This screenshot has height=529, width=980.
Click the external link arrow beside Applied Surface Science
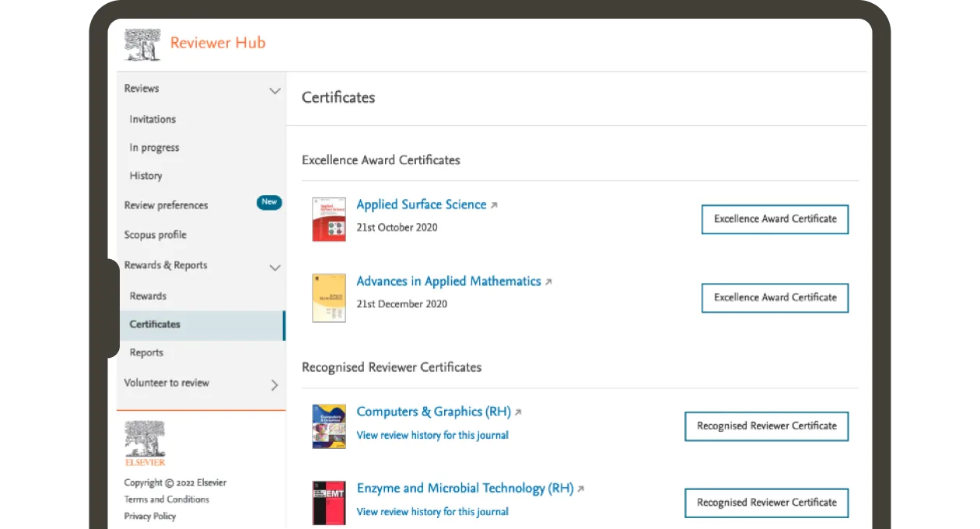point(495,205)
